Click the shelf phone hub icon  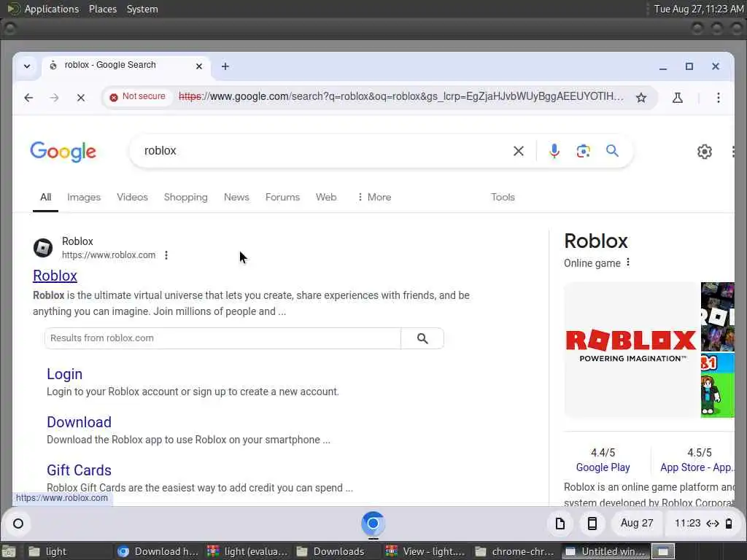pos(592,524)
